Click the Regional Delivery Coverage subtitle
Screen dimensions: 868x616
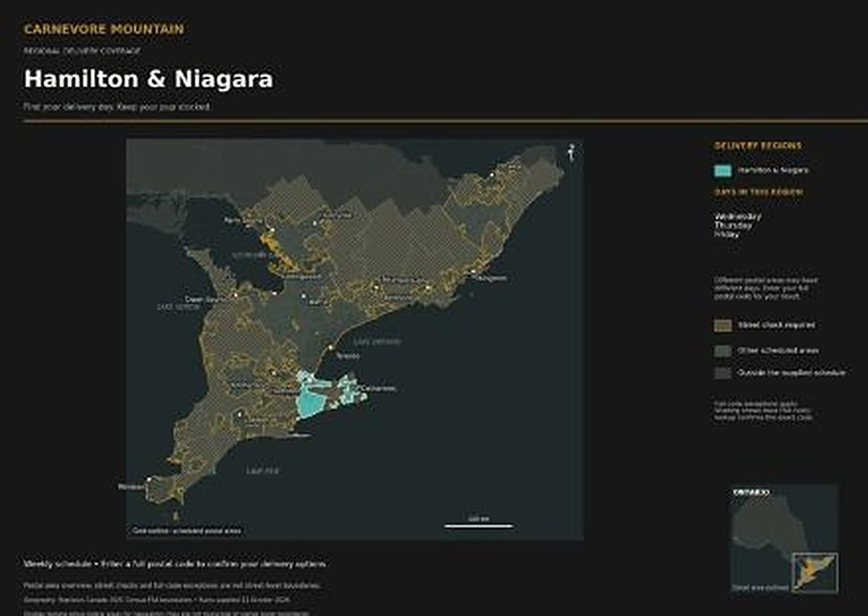click(82, 51)
